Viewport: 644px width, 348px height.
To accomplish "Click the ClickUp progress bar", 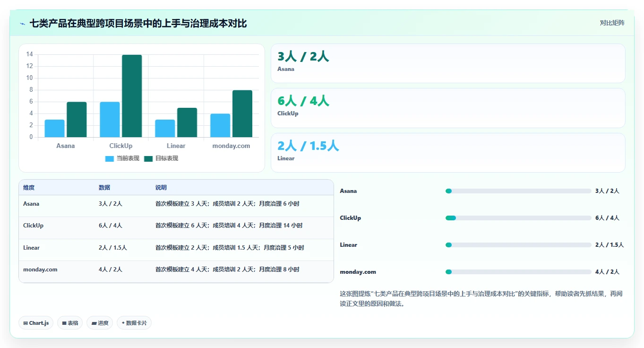I will [518, 218].
